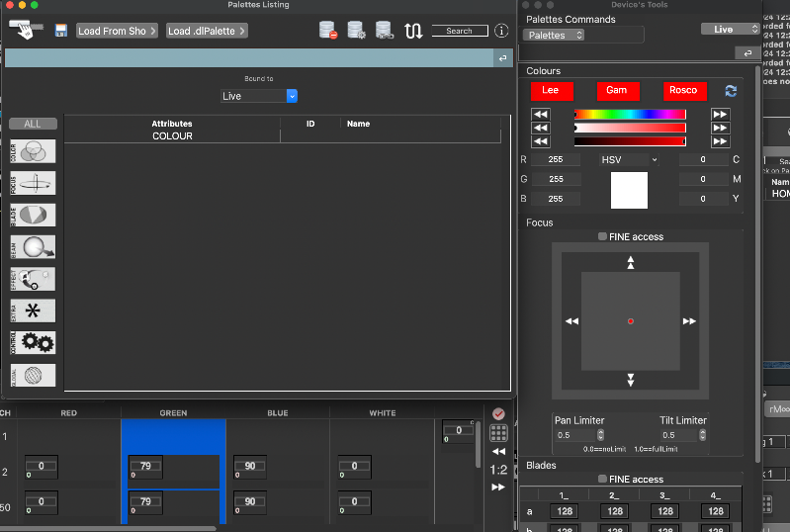Open the Bound to Live dropdown
Viewport: 790px width, 532px height.
[259, 96]
